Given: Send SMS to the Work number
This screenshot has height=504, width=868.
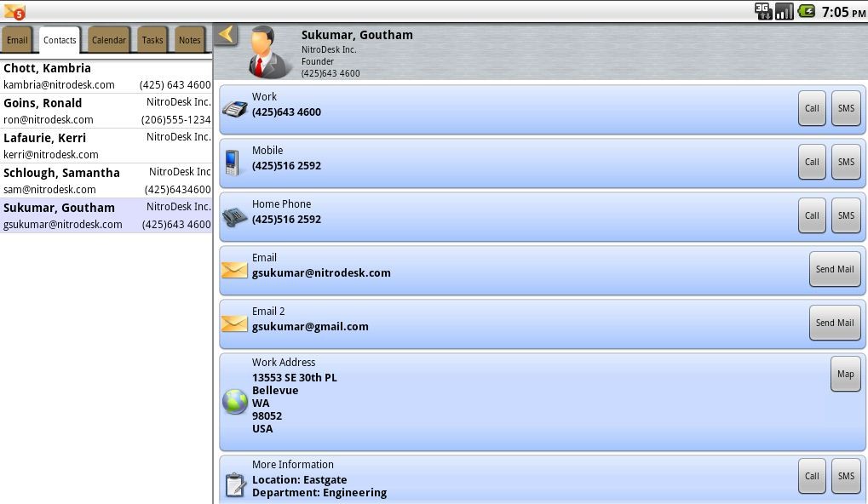Looking at the screenshot, I should tap(846, 108).
